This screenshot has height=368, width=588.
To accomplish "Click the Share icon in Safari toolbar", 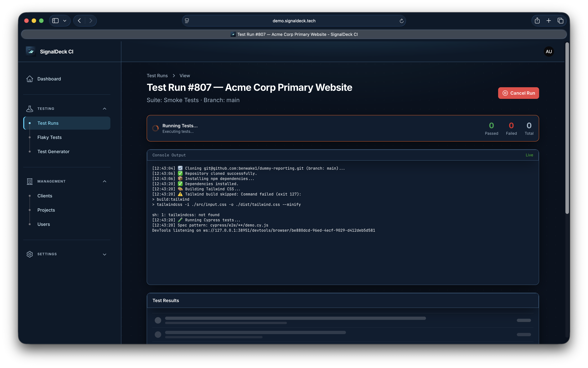I will [x=537, y=21].
